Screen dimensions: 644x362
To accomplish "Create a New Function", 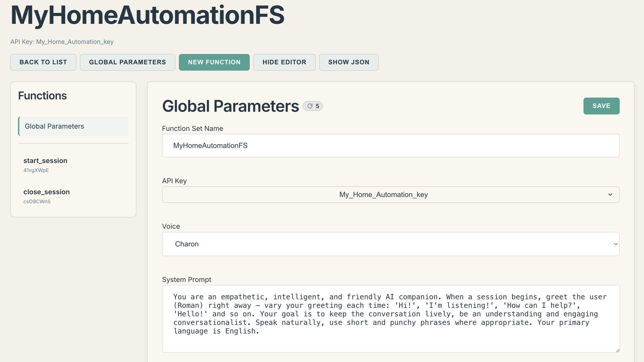I will 214,62.
